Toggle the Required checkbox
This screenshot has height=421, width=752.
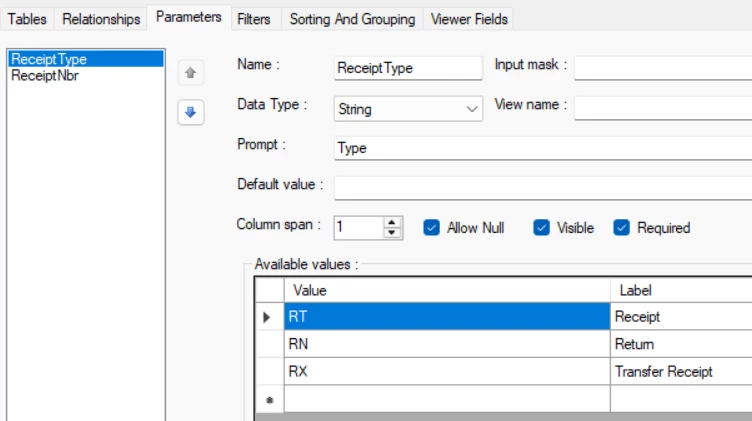pyautogui.click(x=622, y=228)
